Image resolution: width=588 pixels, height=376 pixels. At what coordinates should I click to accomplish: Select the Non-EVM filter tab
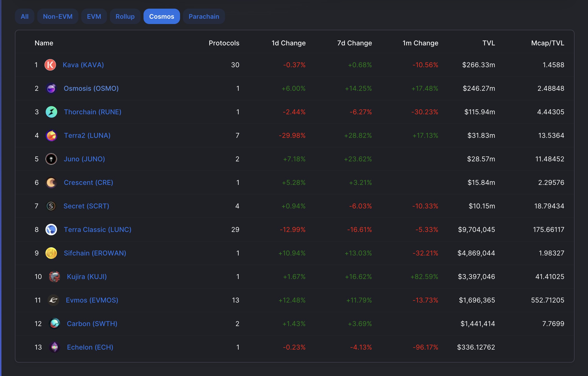tap(58, 16)
